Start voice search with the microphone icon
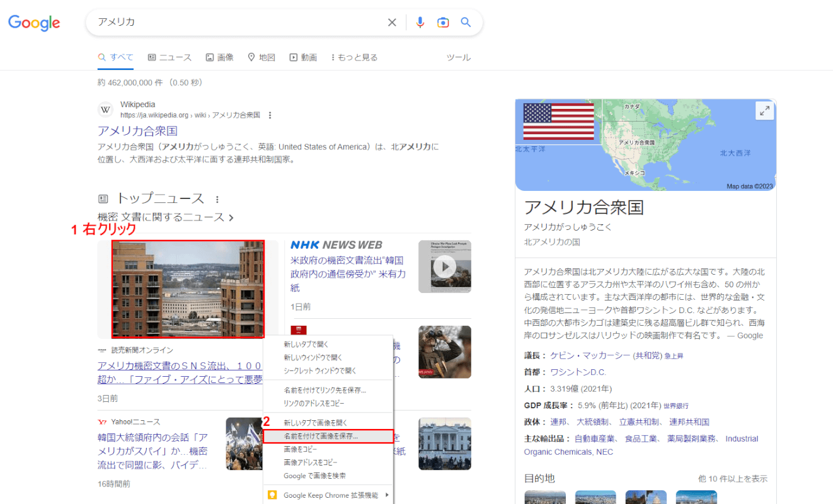 [420, 23]
